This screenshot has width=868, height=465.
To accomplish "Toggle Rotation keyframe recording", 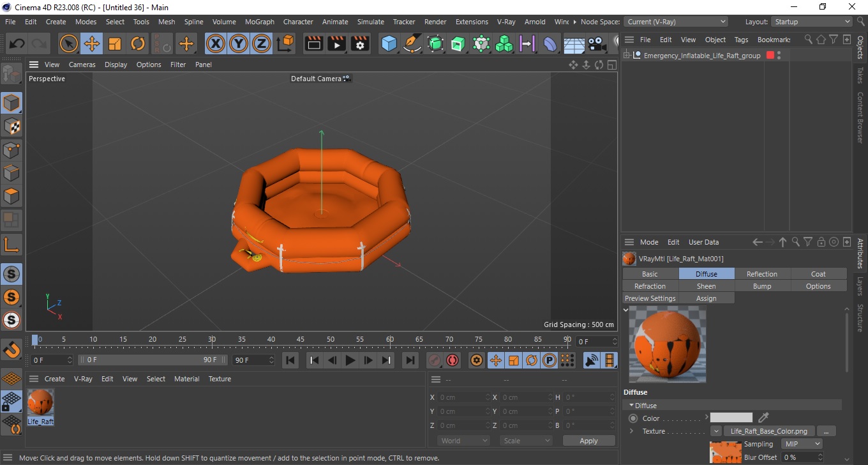I will 531,360.
